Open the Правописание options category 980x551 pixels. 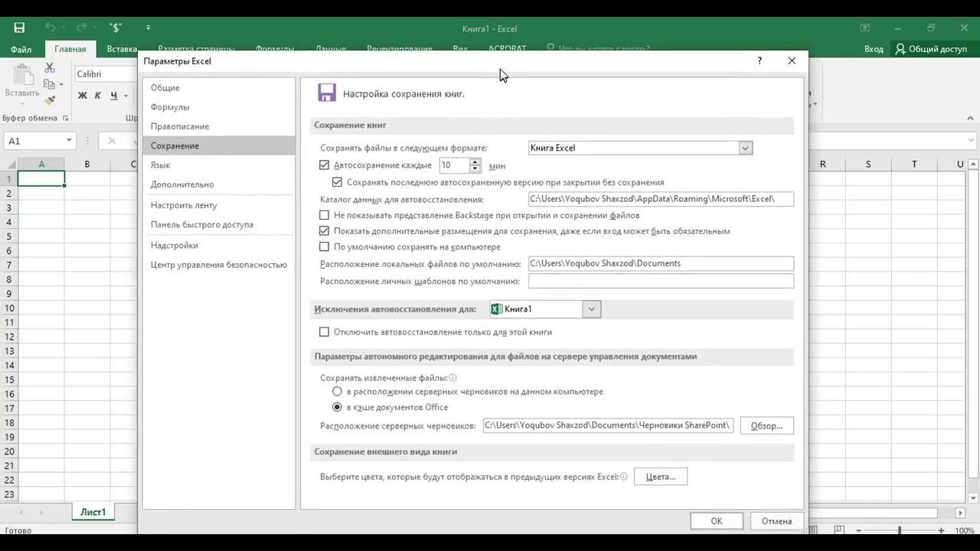[219, 126]
